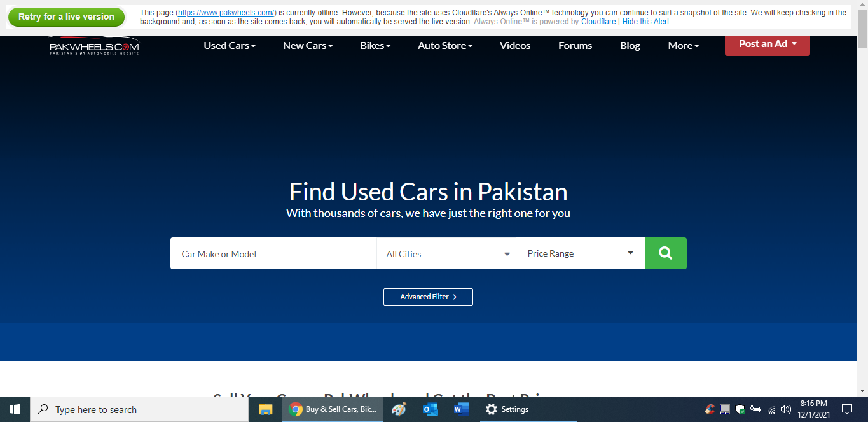Viewport: 868px width, 422px height.
Task: Open Windows Security from the tray
Action: tap(740, 409)
